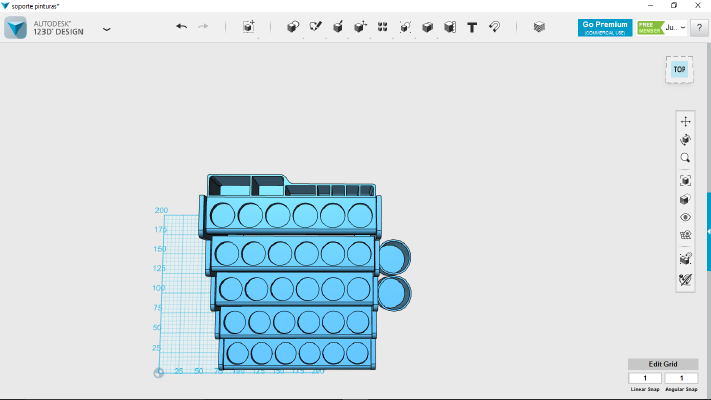Click the Free Member badge
Viewport: 711px width, 400px height.
coord(650,28)
